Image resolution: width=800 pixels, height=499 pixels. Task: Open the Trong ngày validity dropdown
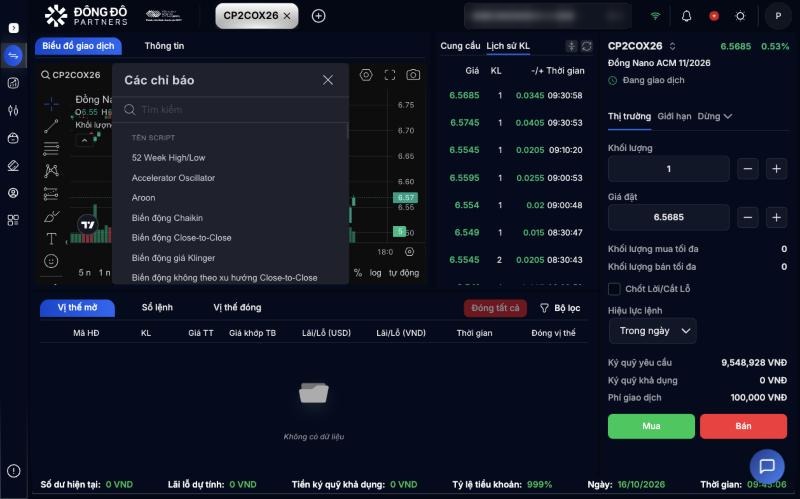653,331
